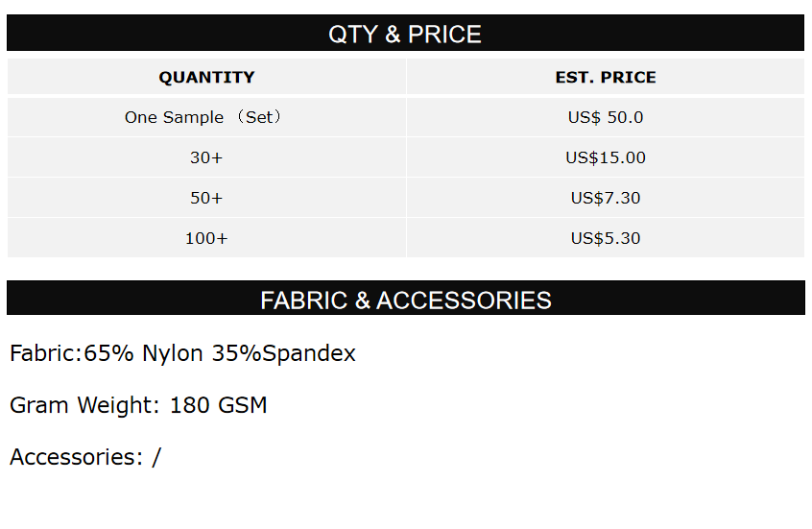Click the QTY & PRICE section header
This screenshot has height=529, width=812.
405,35
